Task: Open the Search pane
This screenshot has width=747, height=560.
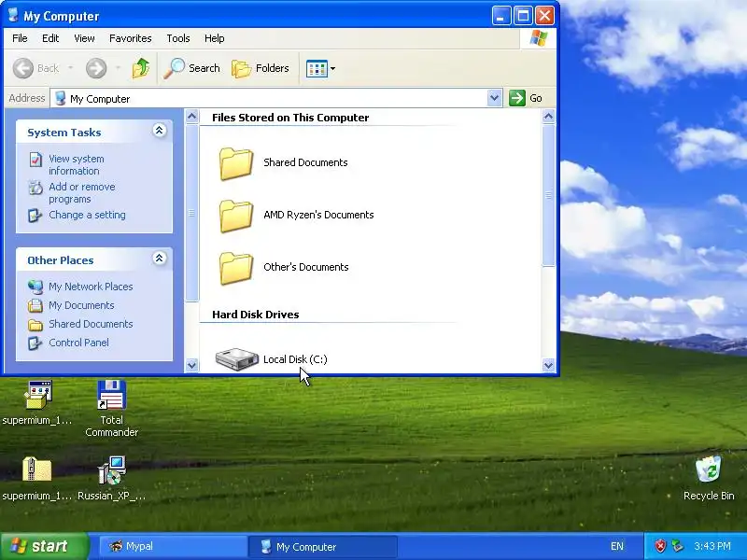Action: [192, 68]
